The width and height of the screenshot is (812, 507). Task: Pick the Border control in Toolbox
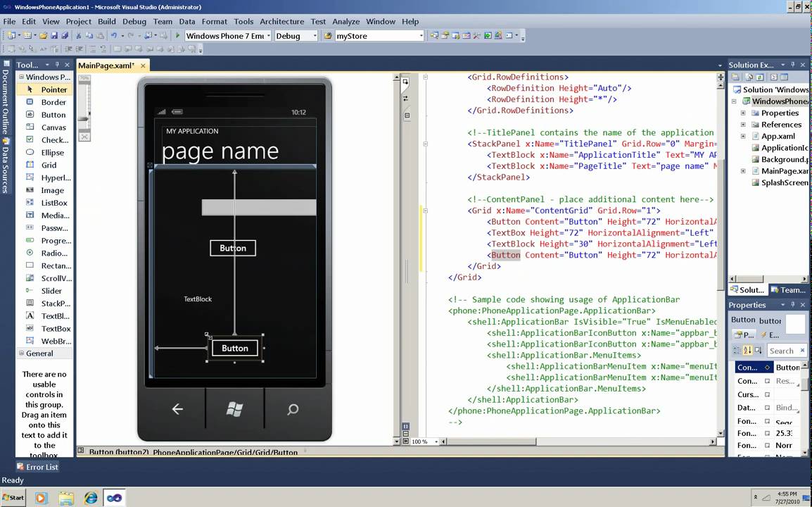click(x=45, y=102)
